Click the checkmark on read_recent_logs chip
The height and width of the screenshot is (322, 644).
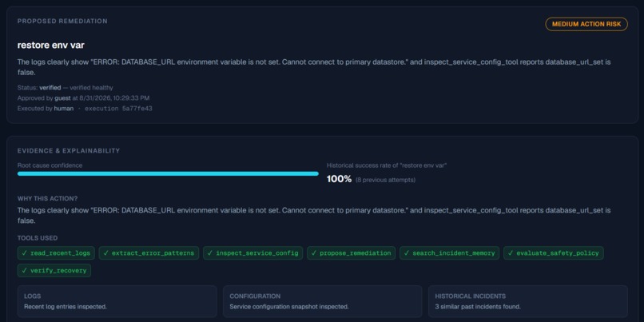pos(24,253)
